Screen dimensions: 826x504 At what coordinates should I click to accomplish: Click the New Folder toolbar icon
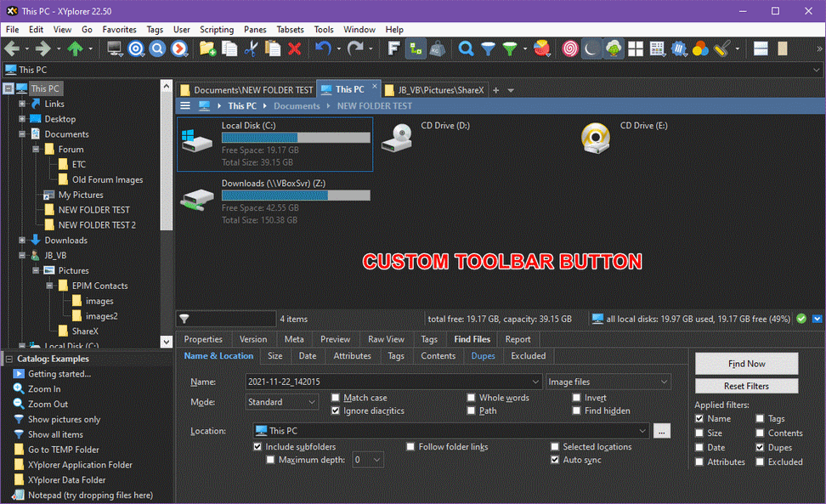coord(207,49)
